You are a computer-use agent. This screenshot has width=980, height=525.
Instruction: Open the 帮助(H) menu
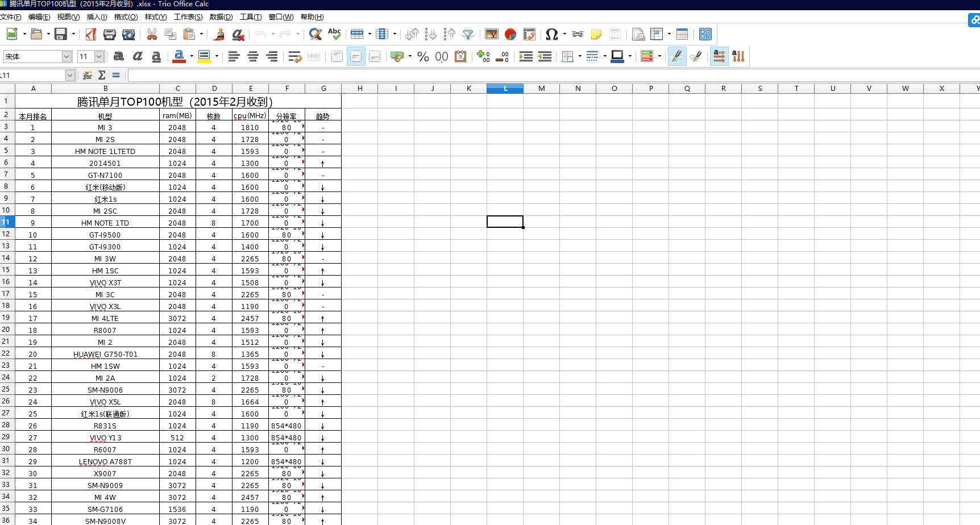312,17
